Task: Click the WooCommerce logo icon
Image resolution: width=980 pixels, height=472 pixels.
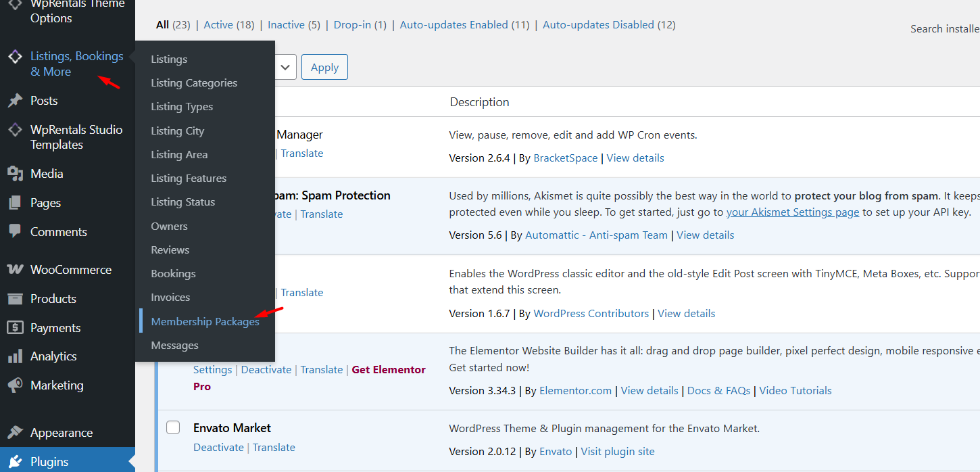Action: (x=15, y=270)
